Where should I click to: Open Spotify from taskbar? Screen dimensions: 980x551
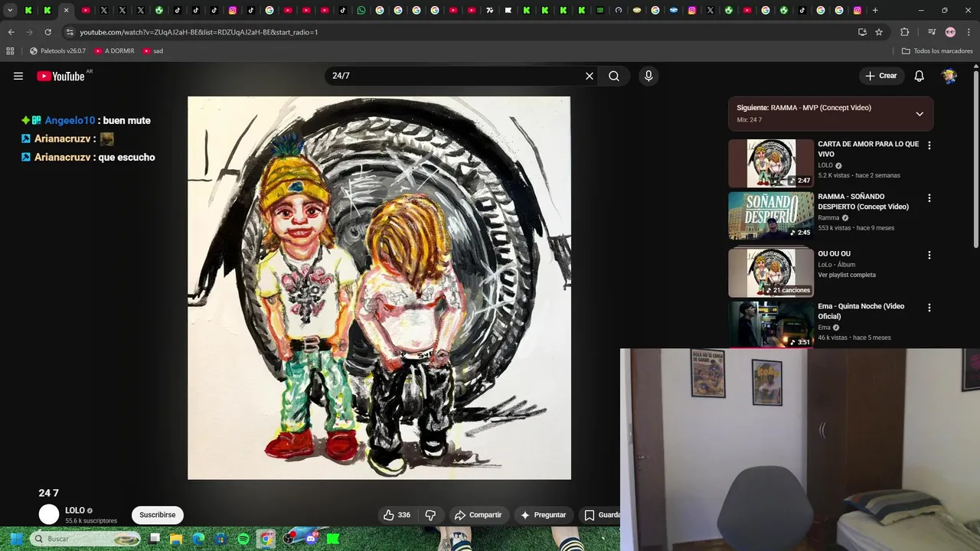point(243,539)
